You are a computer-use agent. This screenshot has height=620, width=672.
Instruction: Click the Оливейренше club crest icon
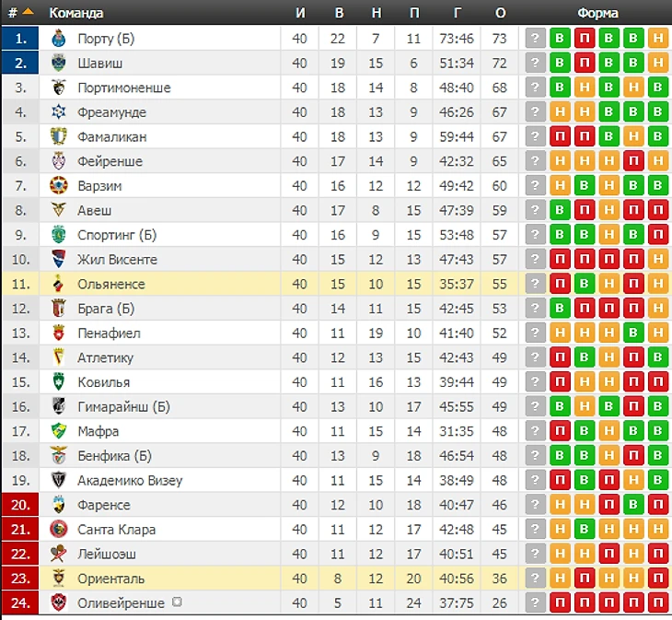(x=58, y=602)
